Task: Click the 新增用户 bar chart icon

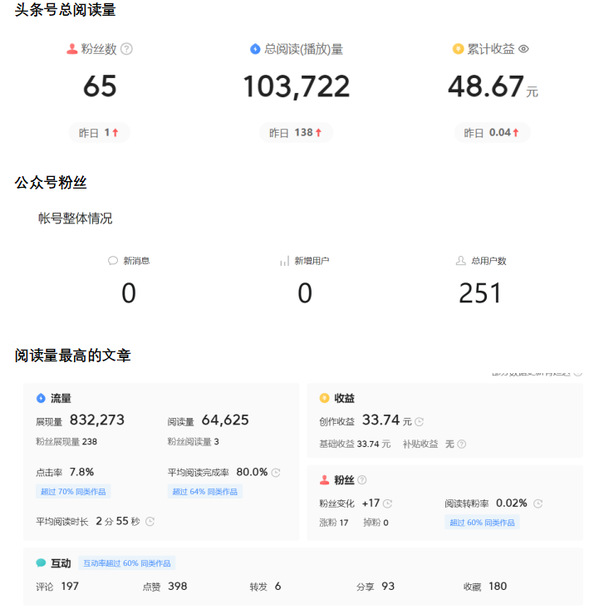Action: click(x=284, y=261)
